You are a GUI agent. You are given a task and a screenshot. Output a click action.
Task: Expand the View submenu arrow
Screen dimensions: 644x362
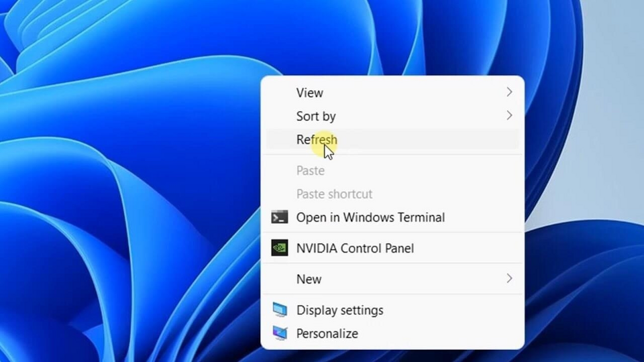click(x=509, y=93)
